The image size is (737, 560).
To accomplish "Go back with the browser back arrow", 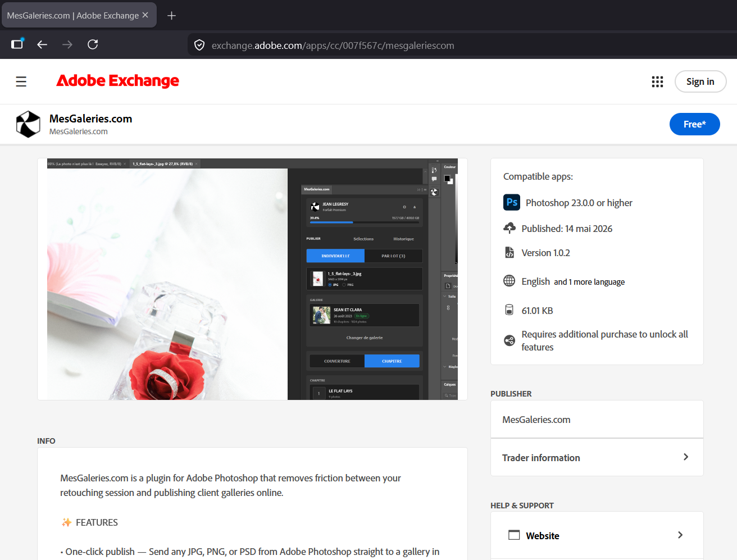I will pyautogui.click(x=42, y=44).
